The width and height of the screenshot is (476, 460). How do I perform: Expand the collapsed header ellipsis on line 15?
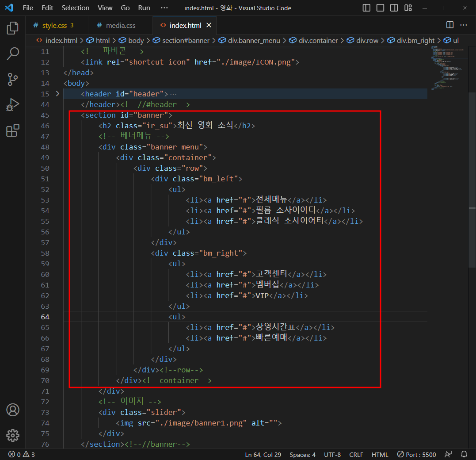pos(173,94)
